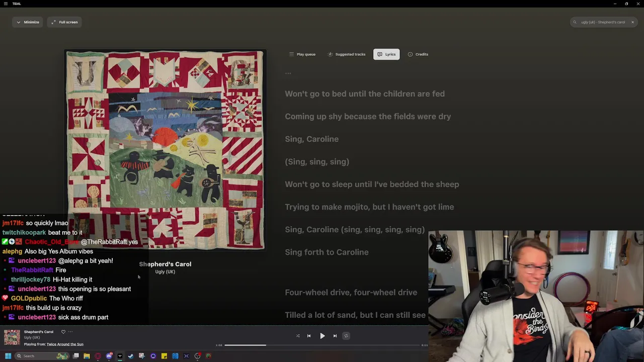This screenshot has height=362, width=644.
Task: Minimize the now playing view
Action: coord(28,22)
